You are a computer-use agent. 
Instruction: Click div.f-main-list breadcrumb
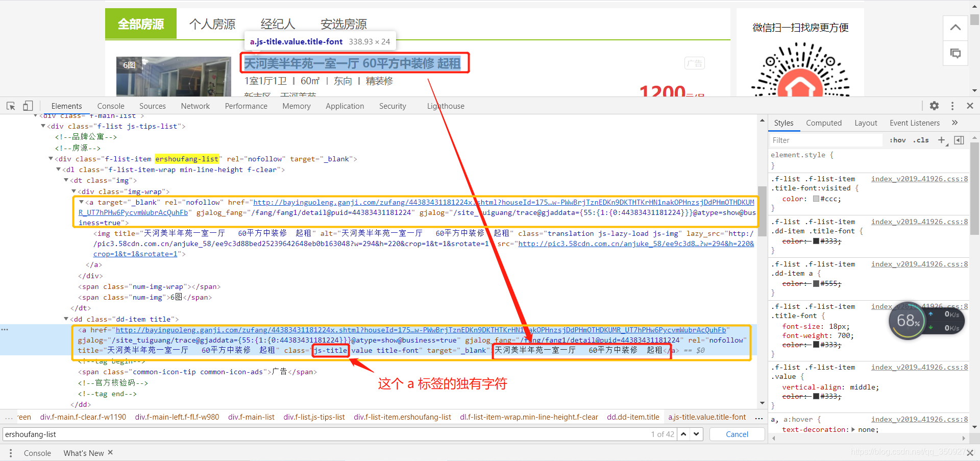[x=251, y=417]
